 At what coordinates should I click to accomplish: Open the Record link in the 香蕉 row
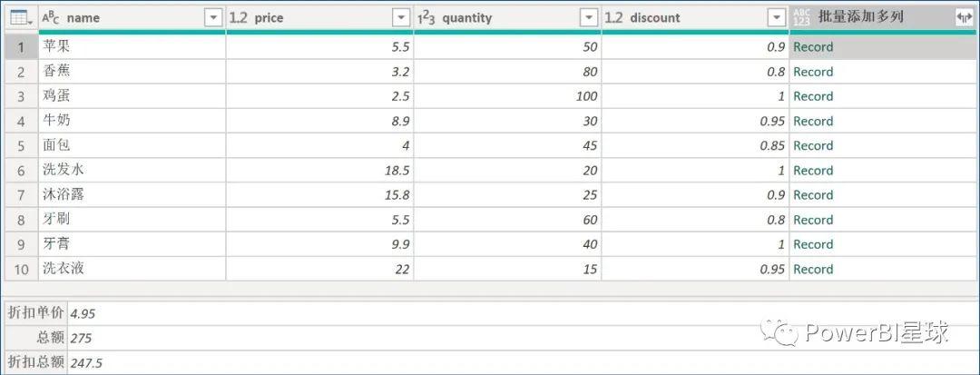(813, 72)
